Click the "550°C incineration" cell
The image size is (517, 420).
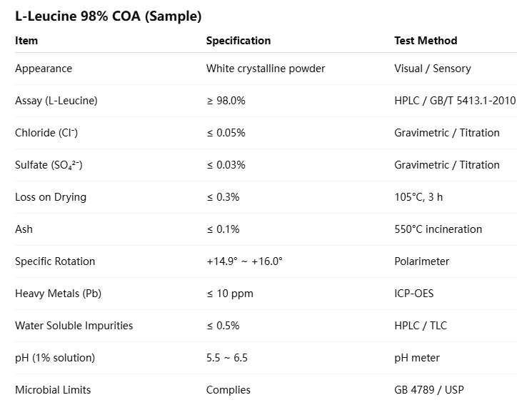coord(438,229)
